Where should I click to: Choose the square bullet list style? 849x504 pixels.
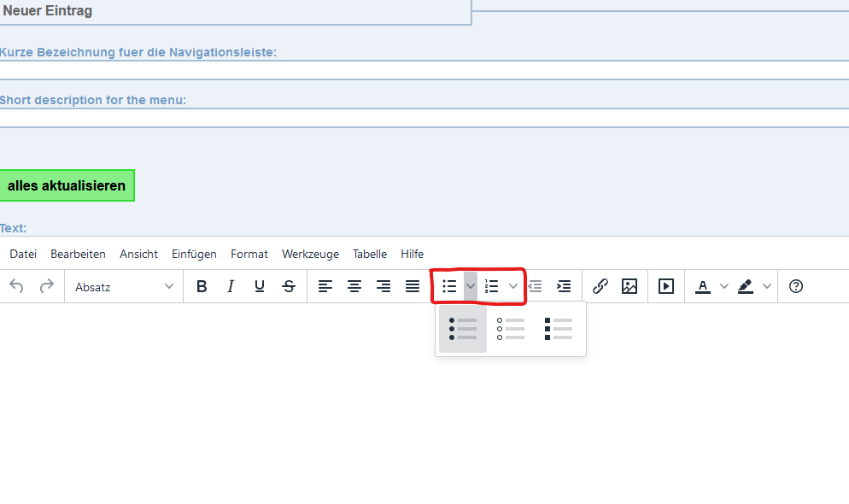[x=559, y=329]
